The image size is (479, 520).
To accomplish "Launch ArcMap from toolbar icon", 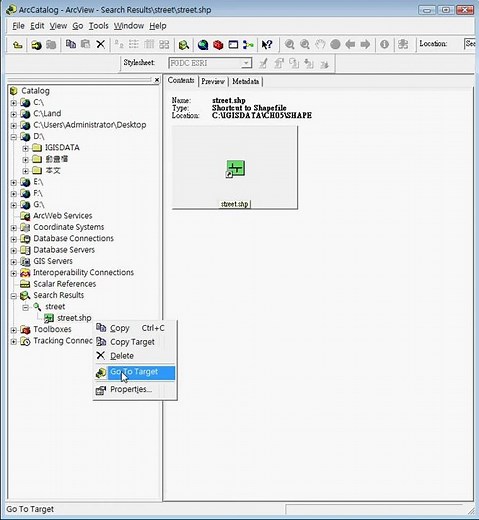I will (203, 45).
